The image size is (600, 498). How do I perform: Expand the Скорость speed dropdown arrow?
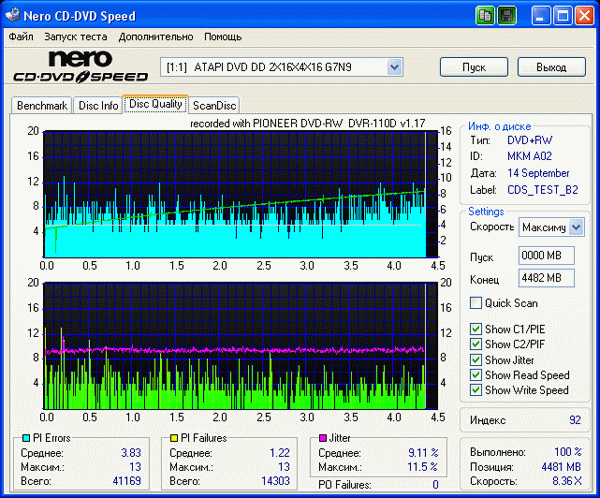[x=576, y=227]
